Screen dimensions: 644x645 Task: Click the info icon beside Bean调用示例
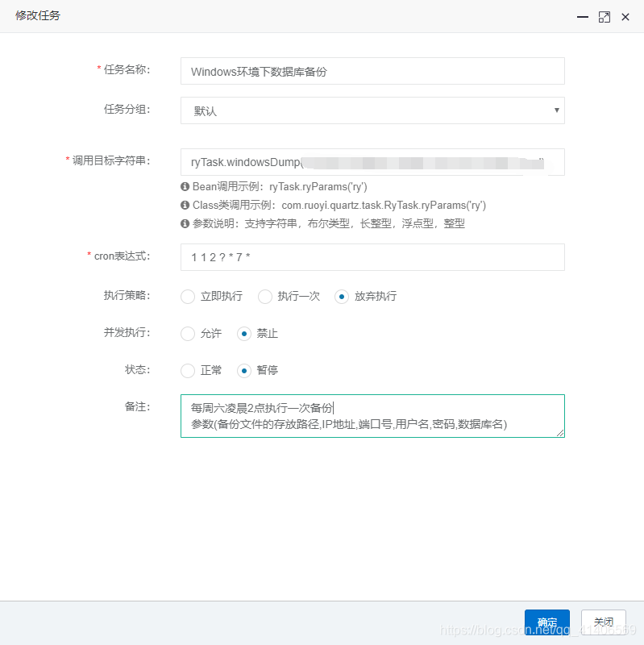click(x=185, y=187)
